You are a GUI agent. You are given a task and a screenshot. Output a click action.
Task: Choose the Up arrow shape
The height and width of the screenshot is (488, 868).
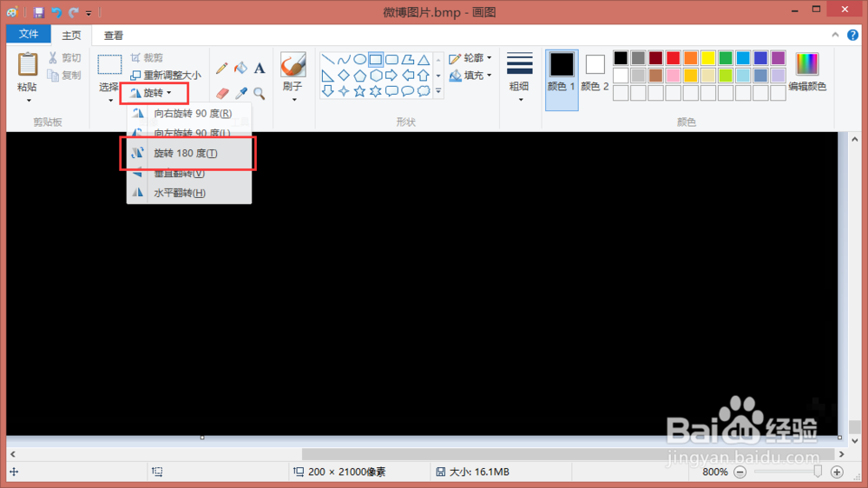tap(424, 76)
